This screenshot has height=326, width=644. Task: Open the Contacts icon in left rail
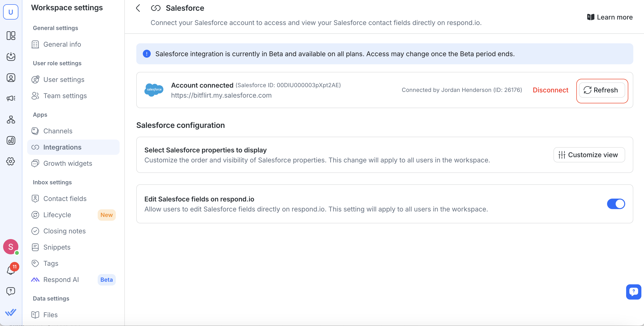click(11, 78)
